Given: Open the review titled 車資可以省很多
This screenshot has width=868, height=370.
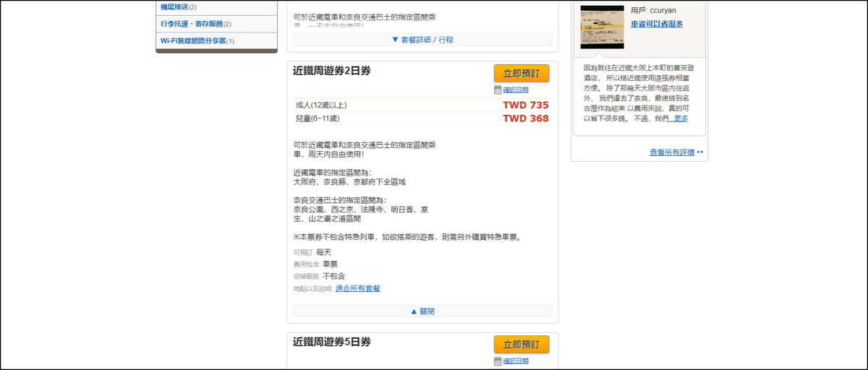Looking at the screenshot, I should pos(657,24).
